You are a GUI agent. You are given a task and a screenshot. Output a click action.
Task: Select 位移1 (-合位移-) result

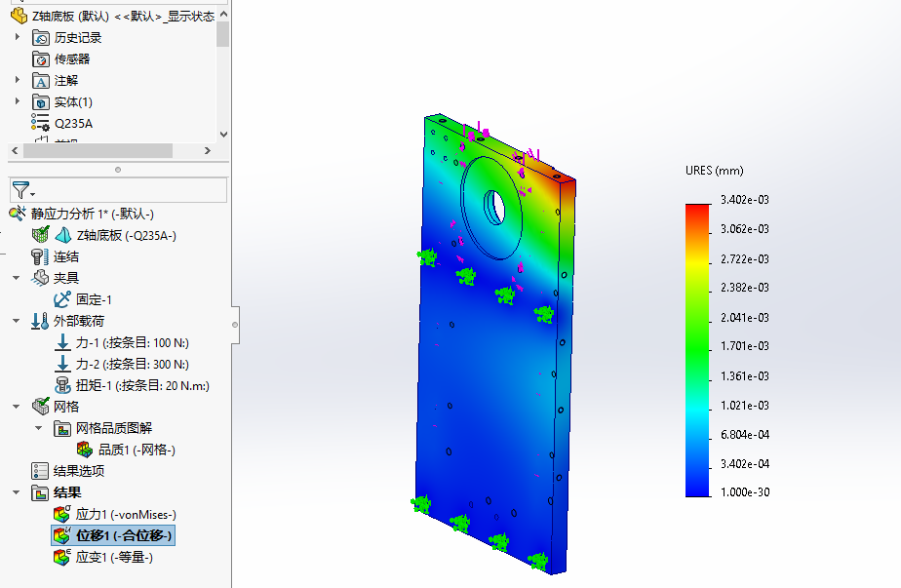124,535
